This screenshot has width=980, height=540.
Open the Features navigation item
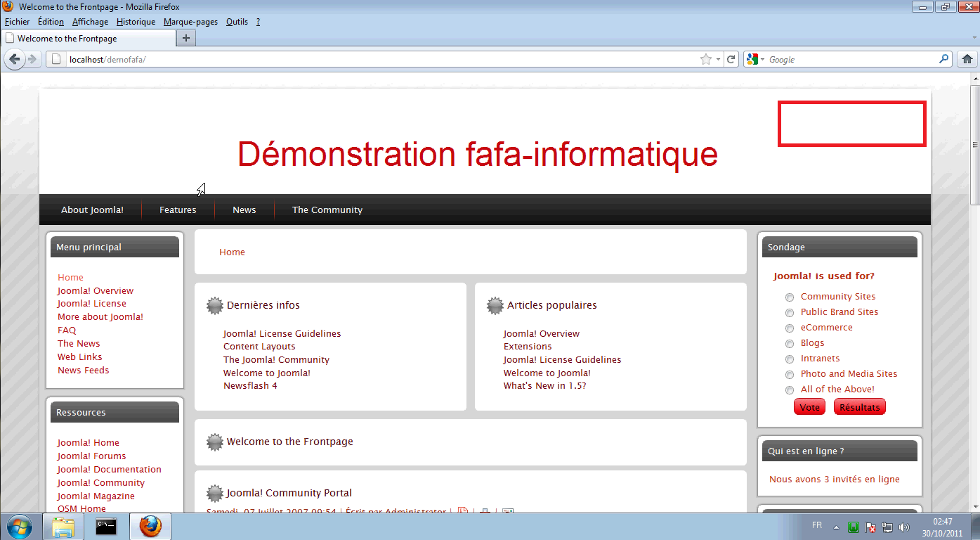coord(178,210)
